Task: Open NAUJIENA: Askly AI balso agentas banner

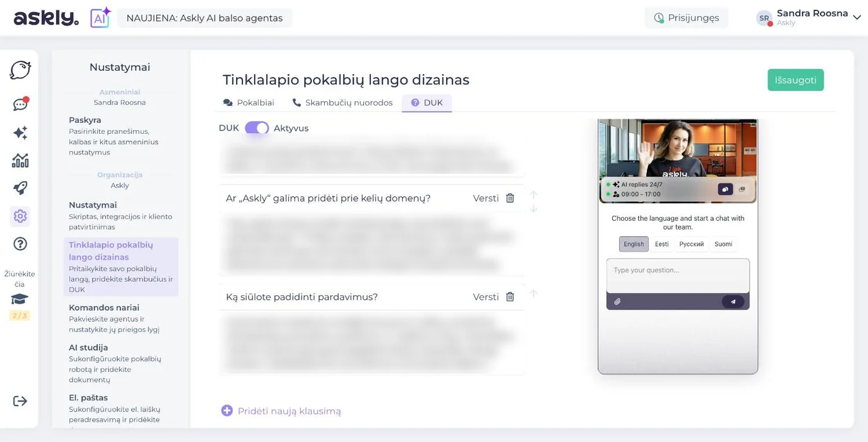Action: (x=204, y=18)
